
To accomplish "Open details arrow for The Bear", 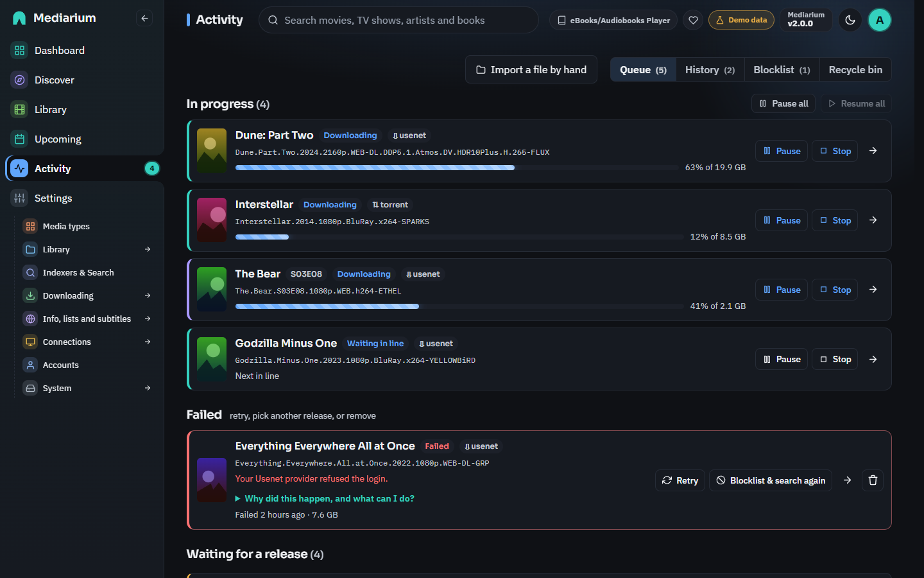I will click(x=873, y=290).
